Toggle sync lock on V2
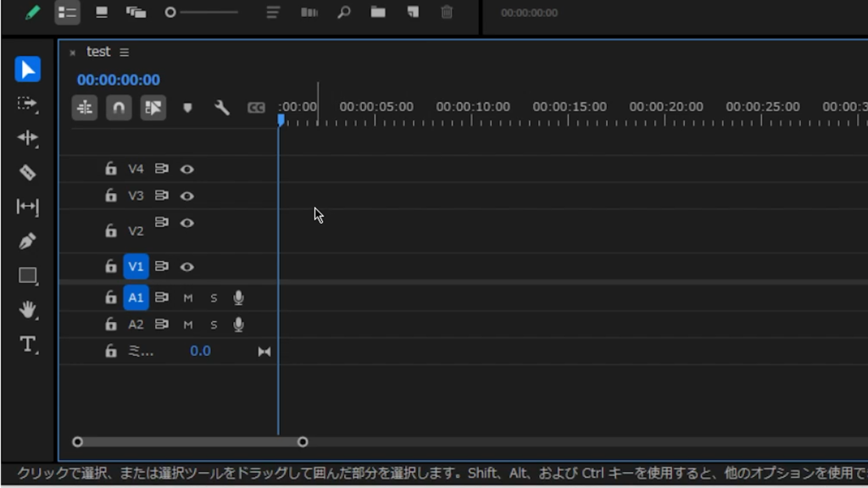 click(162, 222)
